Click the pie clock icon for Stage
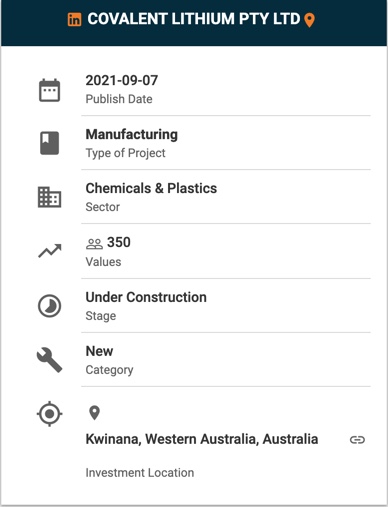 [x=49, y=306]
